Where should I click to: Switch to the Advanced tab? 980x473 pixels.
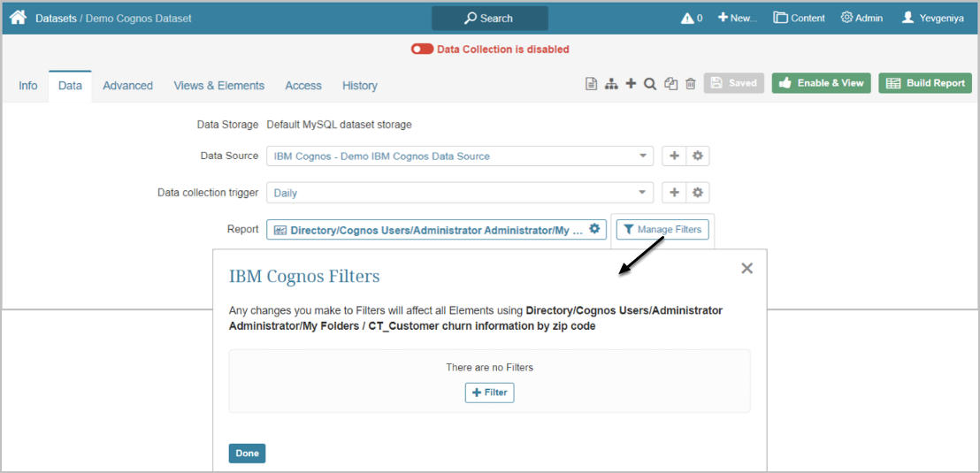click(x=127, y=86)
